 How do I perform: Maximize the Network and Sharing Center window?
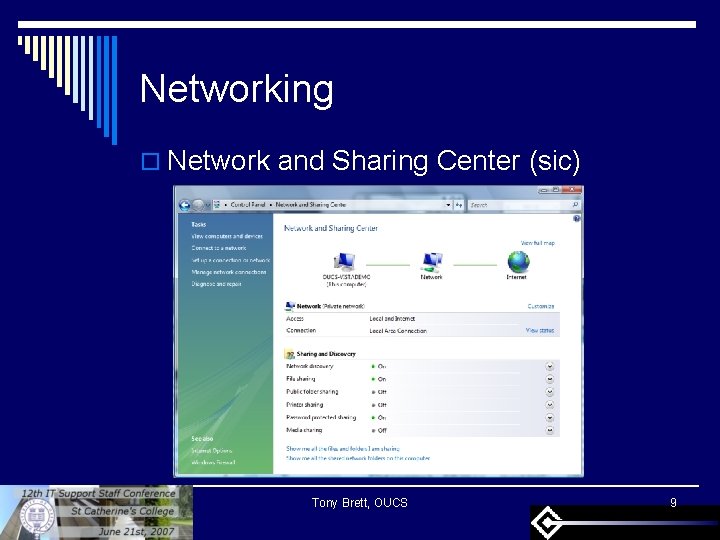tap(555, 190)
